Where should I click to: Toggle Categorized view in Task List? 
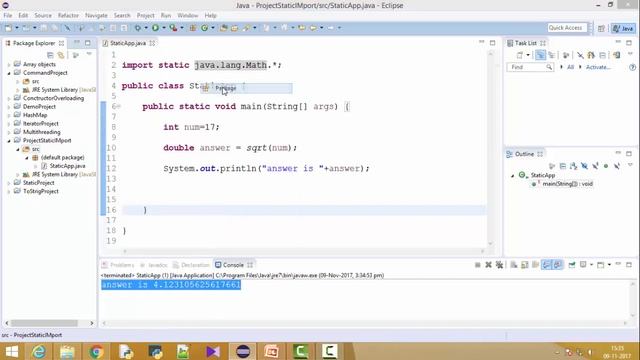coord(540,55)
